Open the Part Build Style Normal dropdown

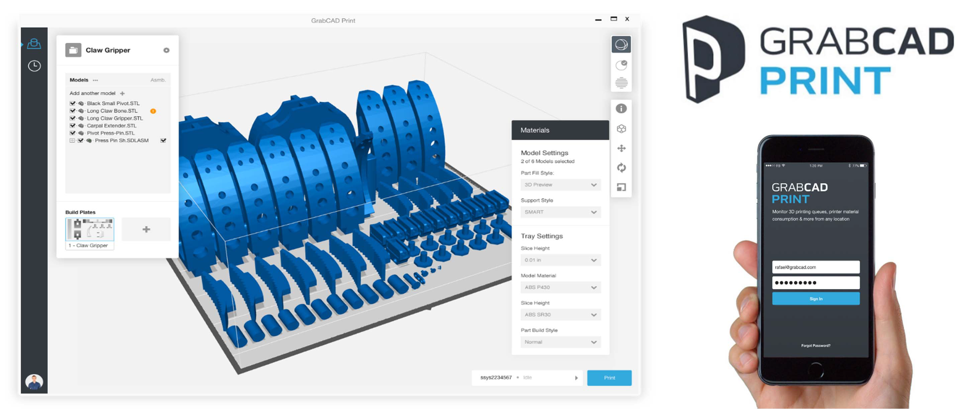tap(560, 342)
